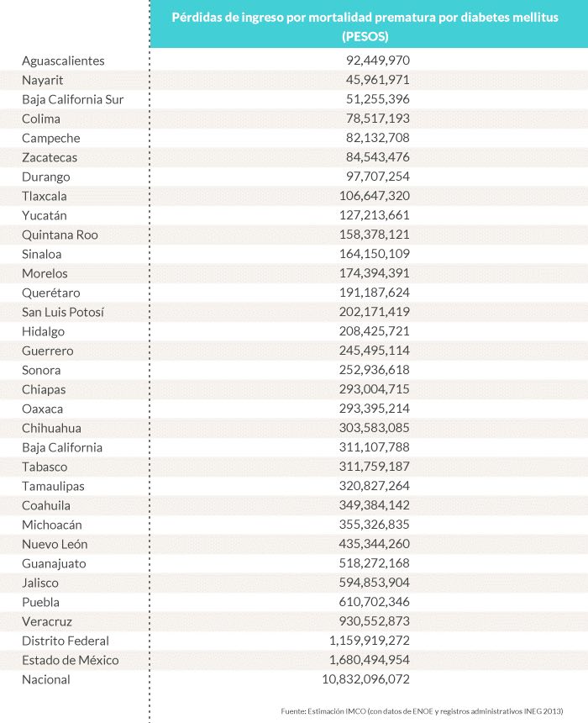Select Baja California Sur label
The width and height of the screenshot is (588, 723).
(x=72, y=99)
